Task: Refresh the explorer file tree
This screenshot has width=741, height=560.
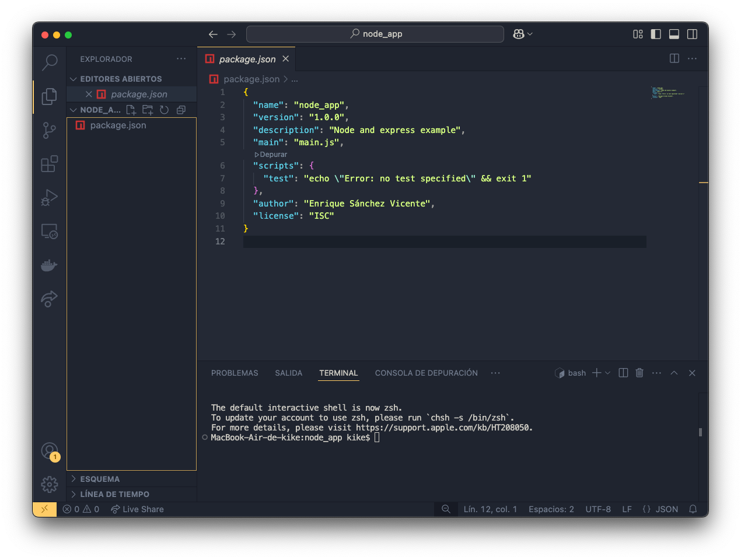Action: [x=165, y=110]
